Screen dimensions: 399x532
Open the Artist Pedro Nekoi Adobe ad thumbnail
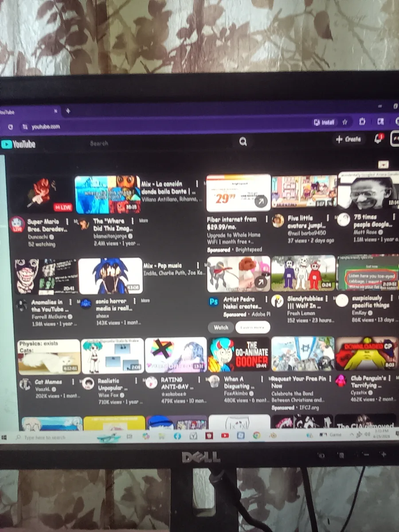[x=239, y=274]
